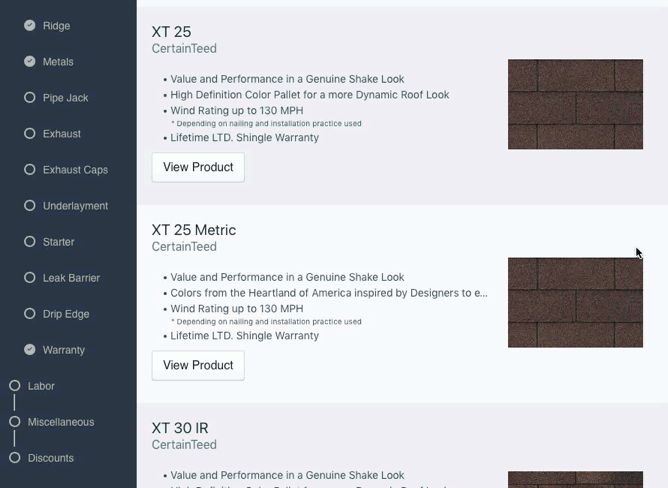Click the Drip Edge step circle
The width and height of the screenshot is (668, 488).
[x=29, y=314]
